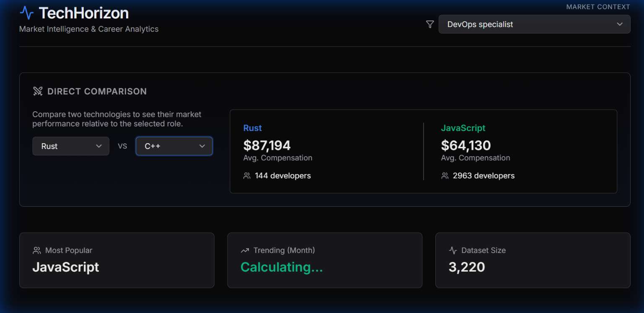Click the Calculating trending status text
Viewport: 644px width, 313px height.
tap(282, 267)
